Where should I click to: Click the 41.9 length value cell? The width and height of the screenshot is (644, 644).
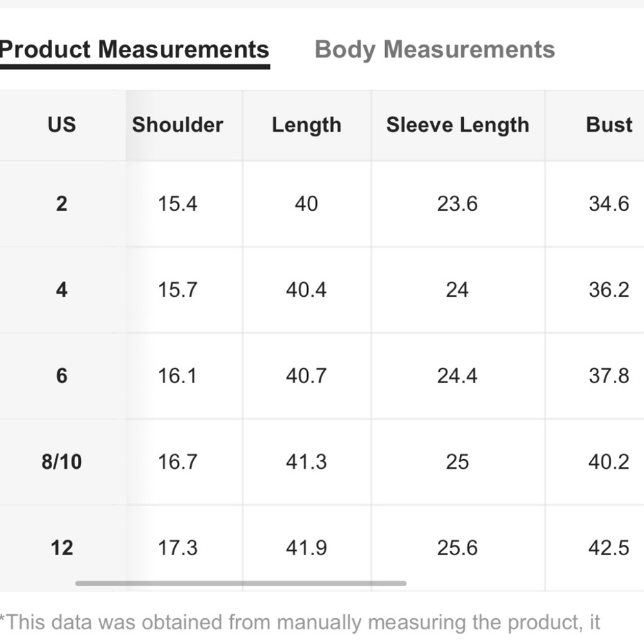[x=307, y=548]
